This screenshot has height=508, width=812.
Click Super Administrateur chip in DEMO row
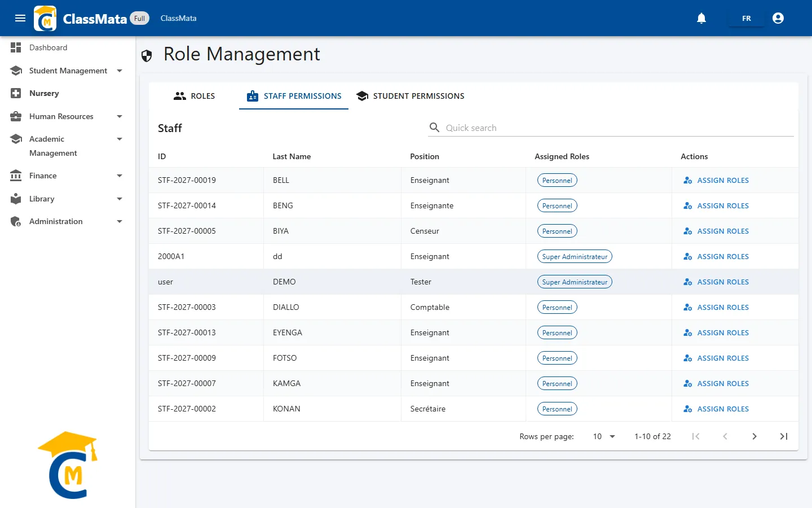pyautogui.click(x=575, y=282)
